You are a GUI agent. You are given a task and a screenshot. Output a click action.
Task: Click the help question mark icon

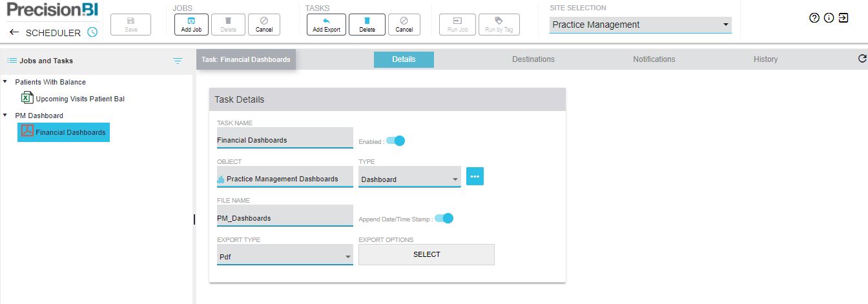(814, 18)
